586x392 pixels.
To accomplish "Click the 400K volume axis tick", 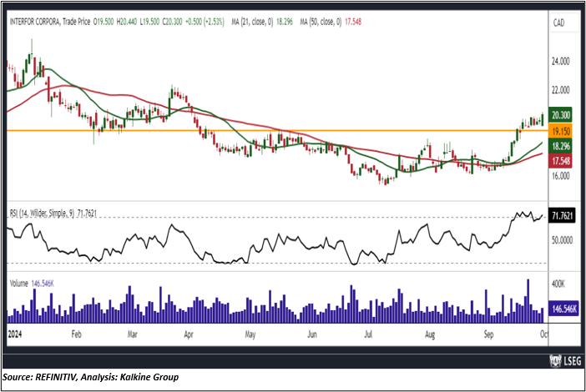I will [x=558, y=284].
